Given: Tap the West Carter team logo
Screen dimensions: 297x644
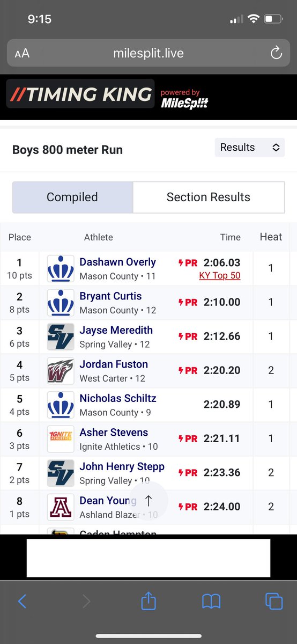Looking at the screenshot, I should click(61, 371).
